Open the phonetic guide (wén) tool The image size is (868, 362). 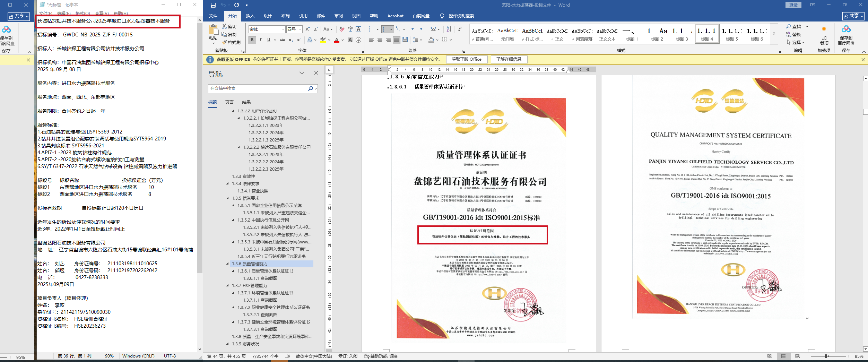pyautogui.click(x=350, y=29)
